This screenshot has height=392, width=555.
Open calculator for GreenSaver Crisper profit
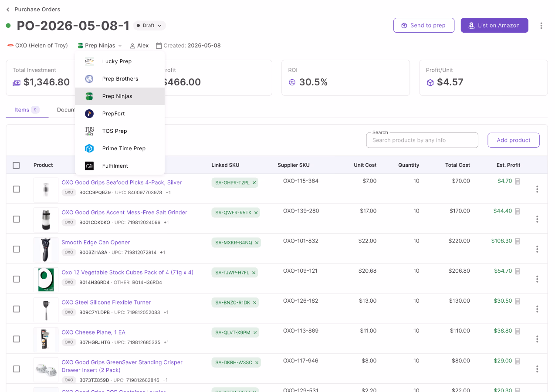tap(518, 362)
